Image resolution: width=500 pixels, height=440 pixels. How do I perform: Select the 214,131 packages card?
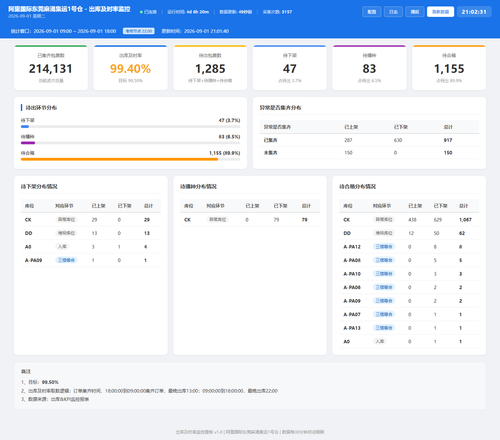point(51,68)
